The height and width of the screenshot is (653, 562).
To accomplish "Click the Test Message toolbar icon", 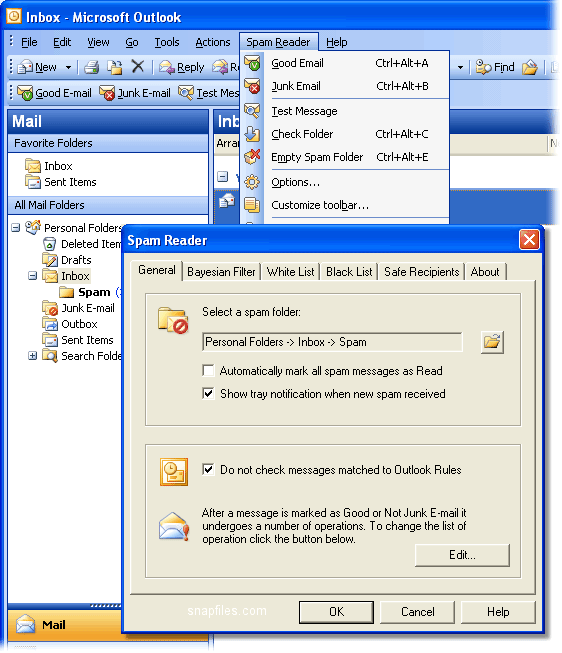I will [x=186, y=93].
